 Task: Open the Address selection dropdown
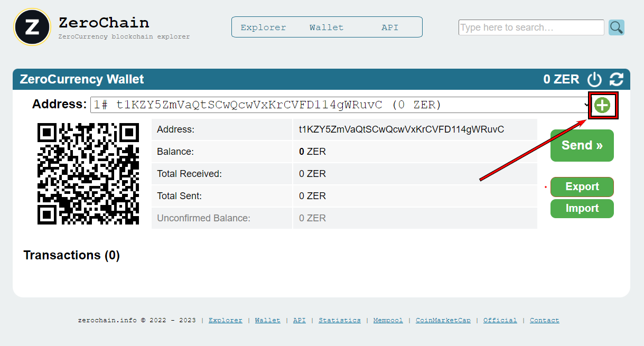pos(341,105)
